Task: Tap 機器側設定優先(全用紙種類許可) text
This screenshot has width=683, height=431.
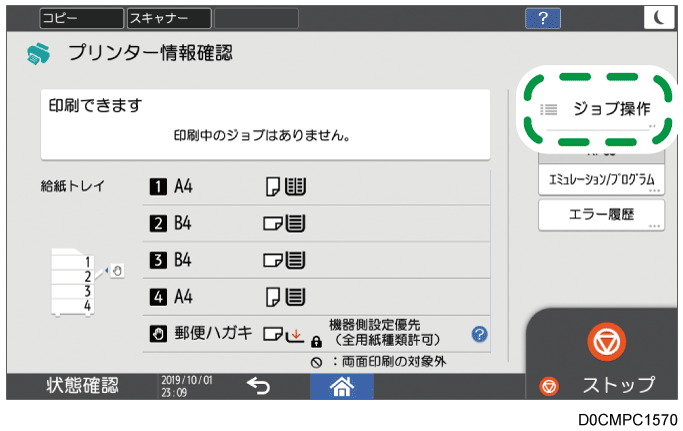Action: click(385, 332)
